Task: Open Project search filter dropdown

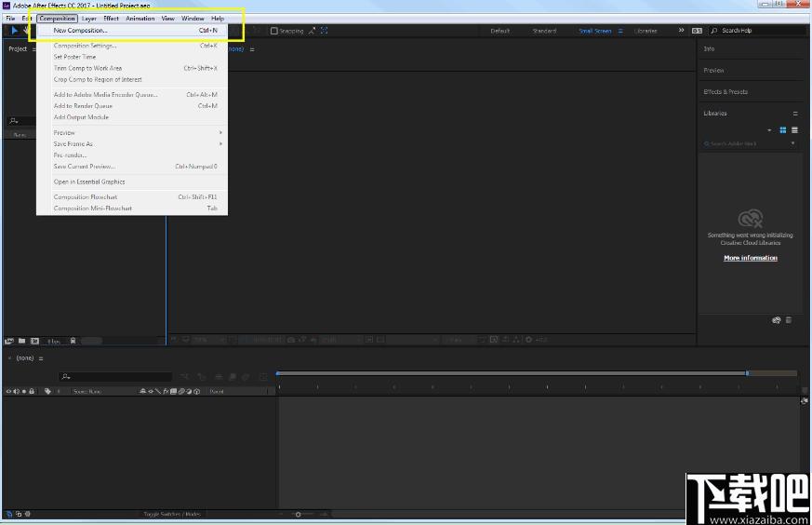Action: coord(14,121)
